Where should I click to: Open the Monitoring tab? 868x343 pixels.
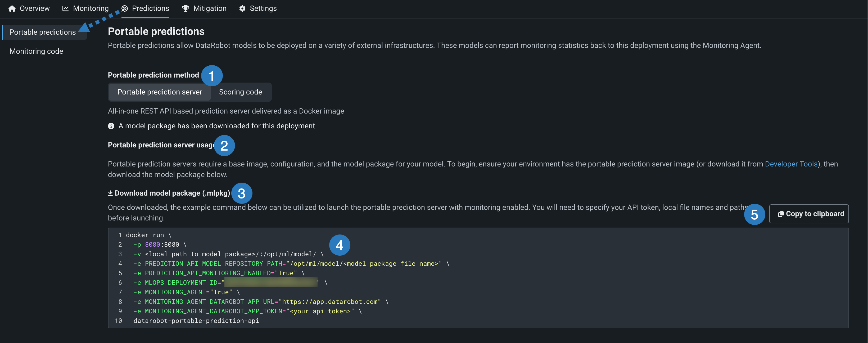pos(91,8)
